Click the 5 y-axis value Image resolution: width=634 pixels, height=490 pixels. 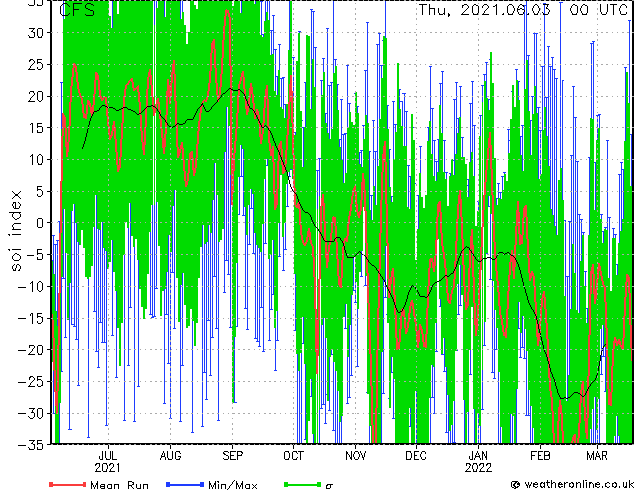coord(39,191)
